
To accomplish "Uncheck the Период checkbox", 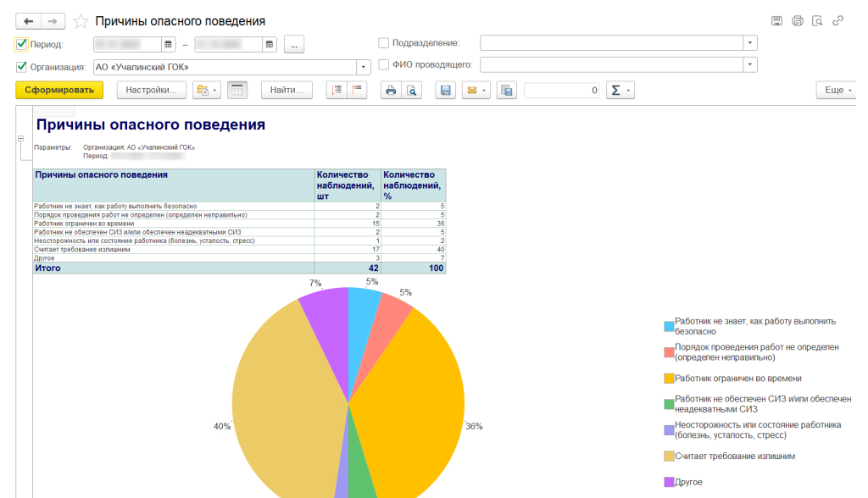I will click(x=21, y=44).
